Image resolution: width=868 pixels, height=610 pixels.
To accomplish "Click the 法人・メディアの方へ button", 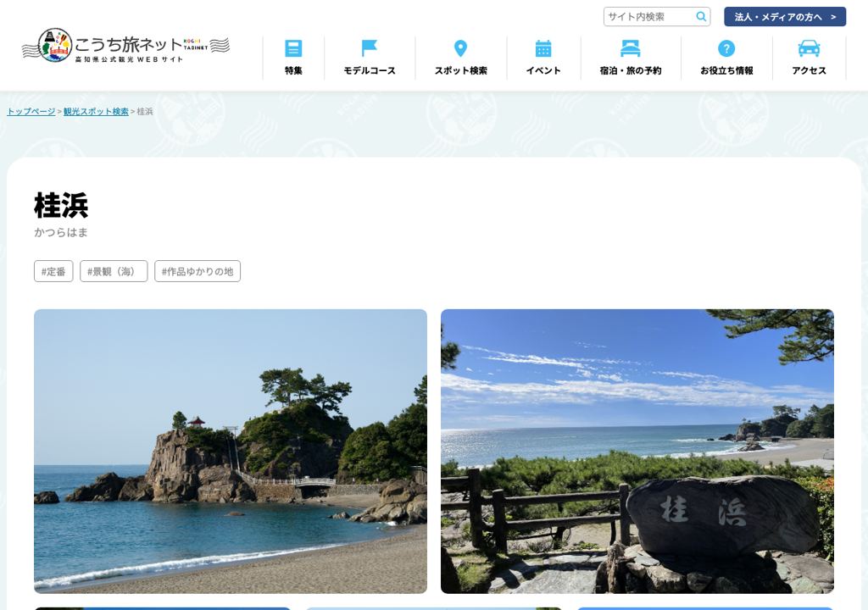I will (x=785, y=17).
